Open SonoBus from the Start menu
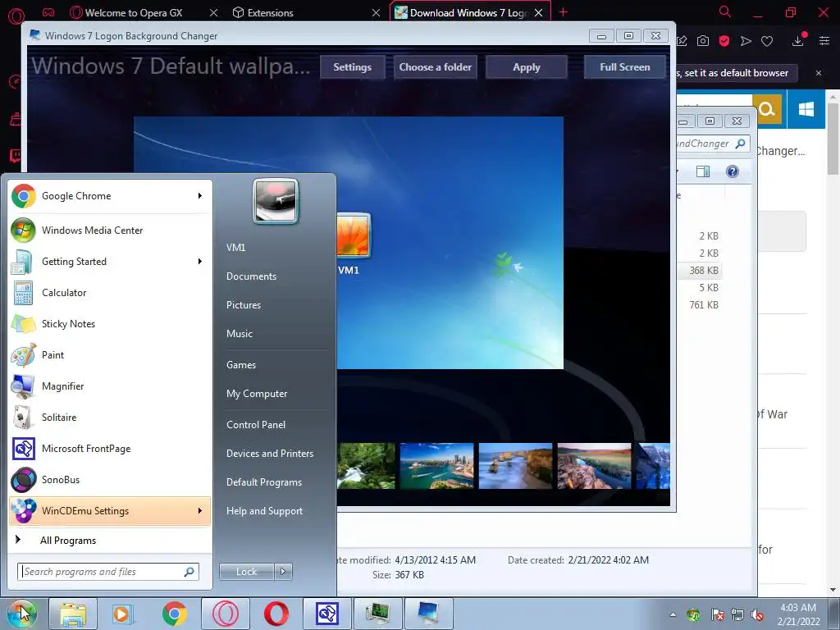Screen dimensions: 840x630 click(110, 479)
